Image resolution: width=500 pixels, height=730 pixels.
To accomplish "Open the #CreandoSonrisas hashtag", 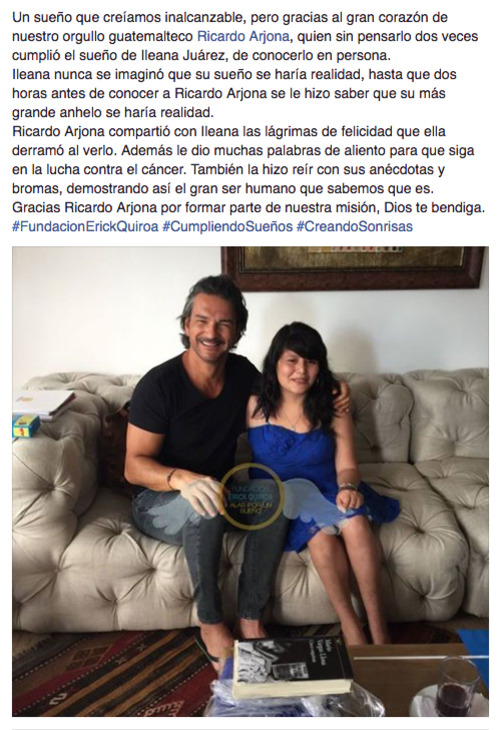I will (354, 227).
